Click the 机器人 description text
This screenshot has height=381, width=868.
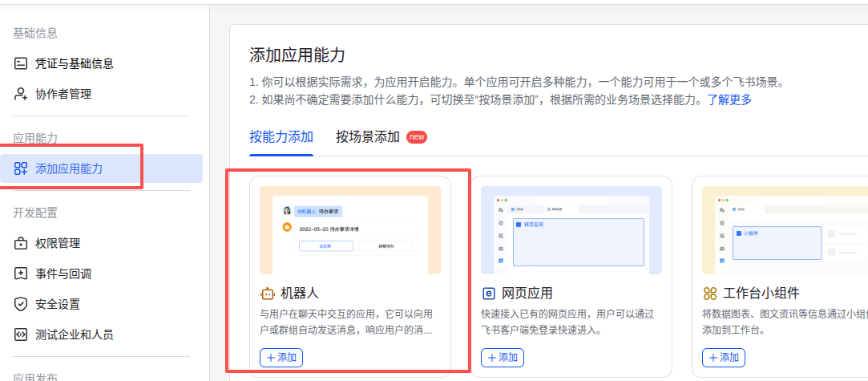pos(346,322)
